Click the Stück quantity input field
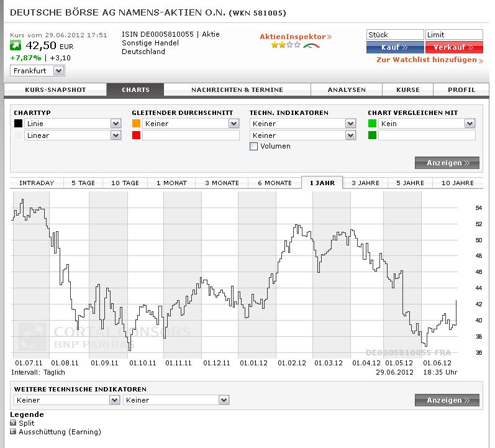495x448 pixels. tap(395, 35)
